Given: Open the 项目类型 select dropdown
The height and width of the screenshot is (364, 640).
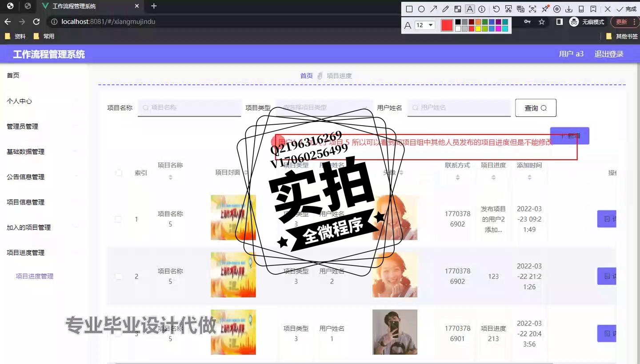Looking at the screenshot, I should point(324,107).
